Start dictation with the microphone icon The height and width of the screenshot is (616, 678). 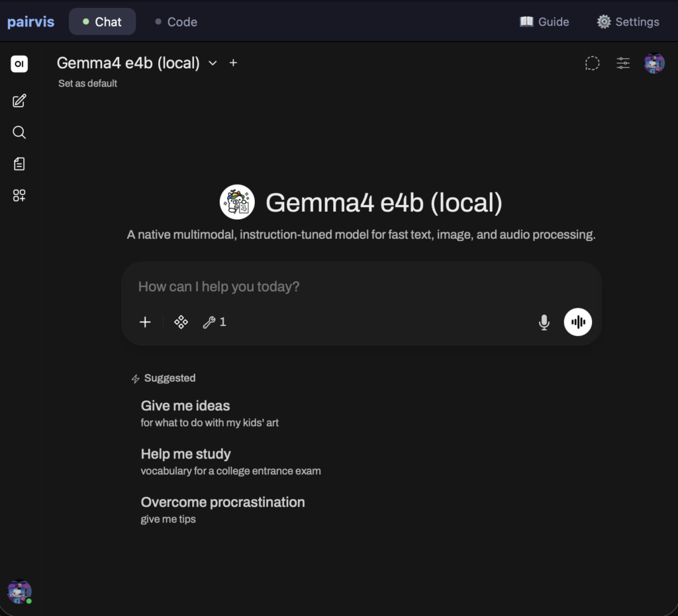tap(544, 322)
